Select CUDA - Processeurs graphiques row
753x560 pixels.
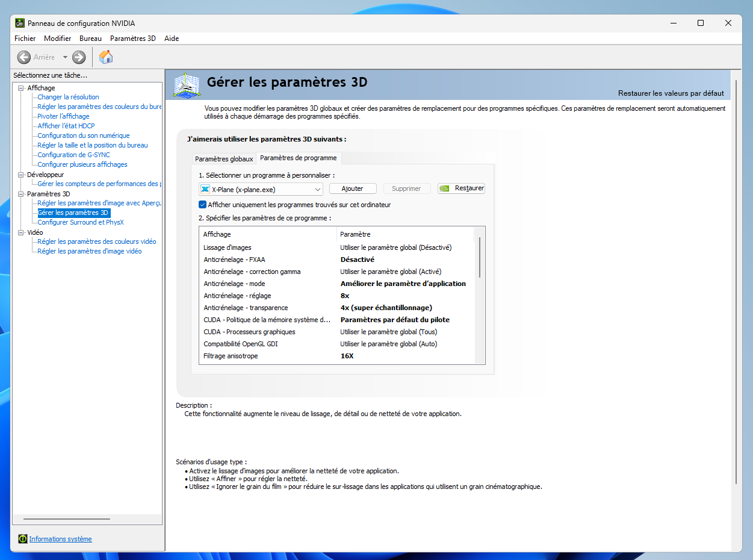coord(337,332)
